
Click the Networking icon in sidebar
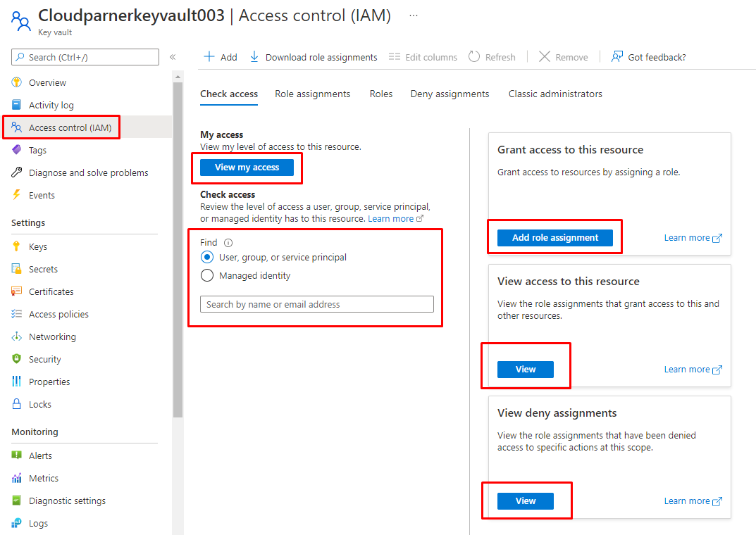coord(17,336)
